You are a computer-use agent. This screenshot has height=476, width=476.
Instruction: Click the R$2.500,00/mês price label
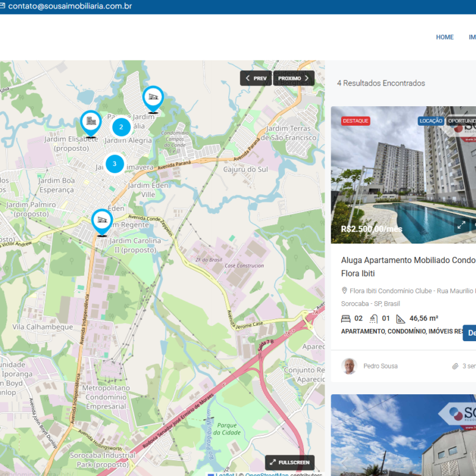click(x=372, y=229)
